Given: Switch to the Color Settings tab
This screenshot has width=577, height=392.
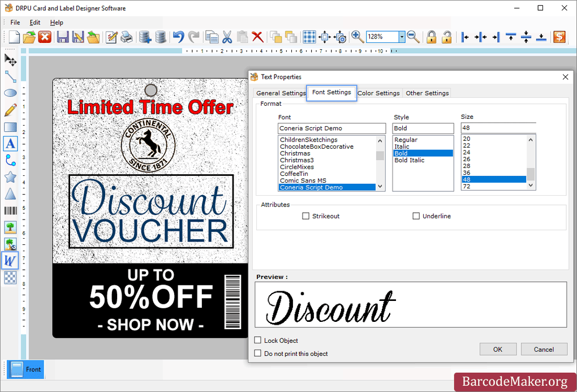Looking at the screenshot, I should pyautogui.click(x=378, y=93).
